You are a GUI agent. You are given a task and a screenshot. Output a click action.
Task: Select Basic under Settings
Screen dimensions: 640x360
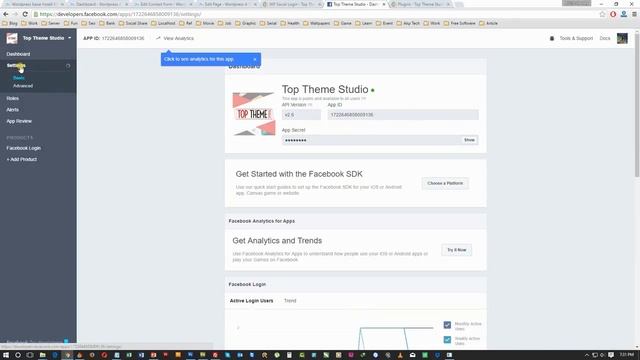(19, 78)
